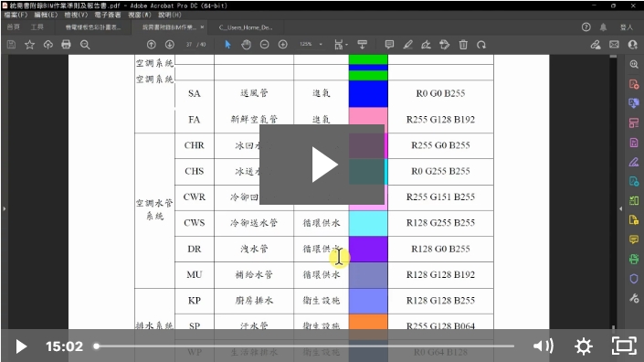Image resolution: width=644 pixels, height=362 pixels.
Task: Toggle the video volume speaker
Action: (544, 346)
